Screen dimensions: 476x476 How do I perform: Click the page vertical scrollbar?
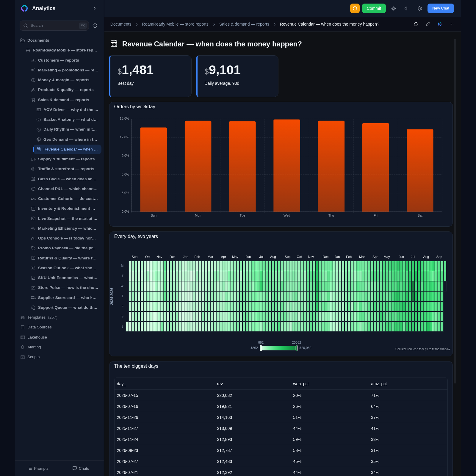click(x=455, y=211)
